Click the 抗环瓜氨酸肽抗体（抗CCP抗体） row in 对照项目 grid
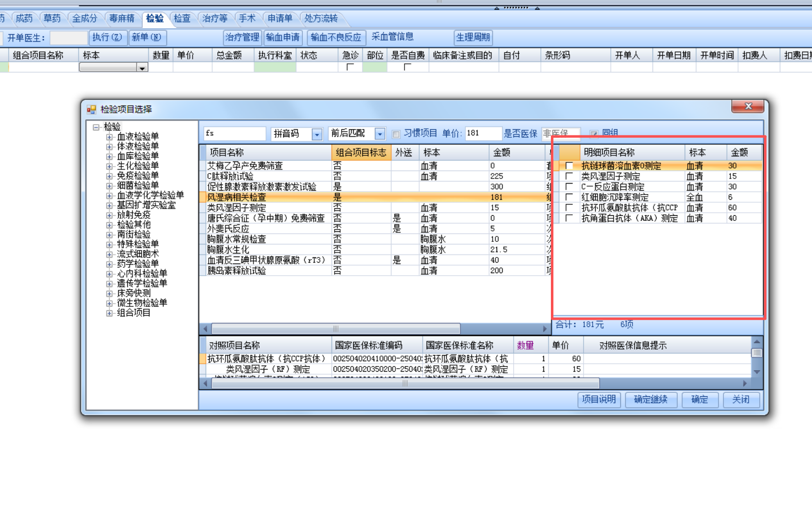Viewport: 812px width, 507px height. pyautogui.click(x=475, y=359)
